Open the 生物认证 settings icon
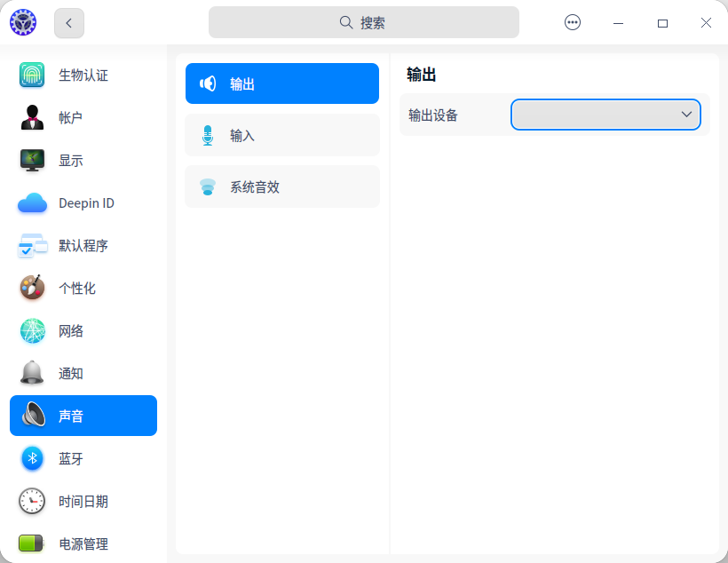Image resolution: width=728 pixels, height=563 pixels. [x=31, y=75]
